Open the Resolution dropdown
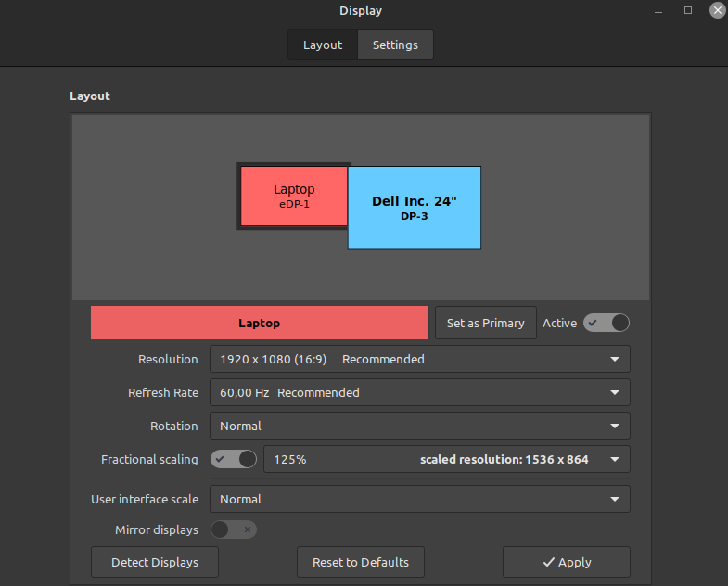The width and height of the screenshot is (728, 586). point(419,359)
